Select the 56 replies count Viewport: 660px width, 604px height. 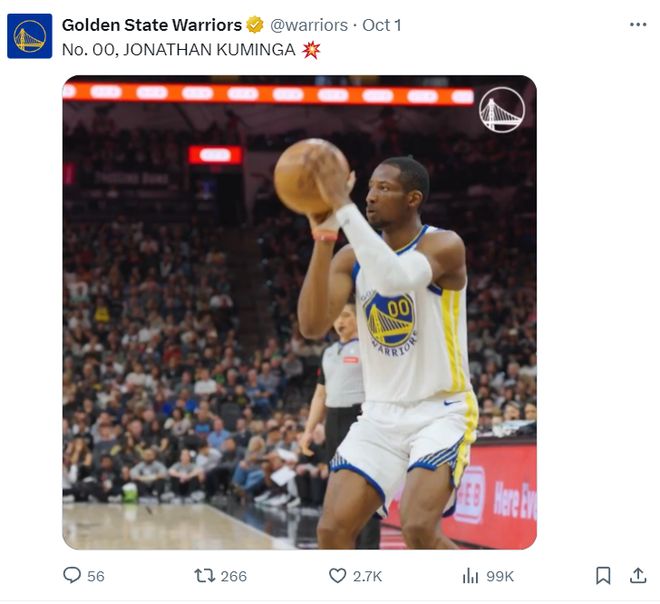pos(96,576)
